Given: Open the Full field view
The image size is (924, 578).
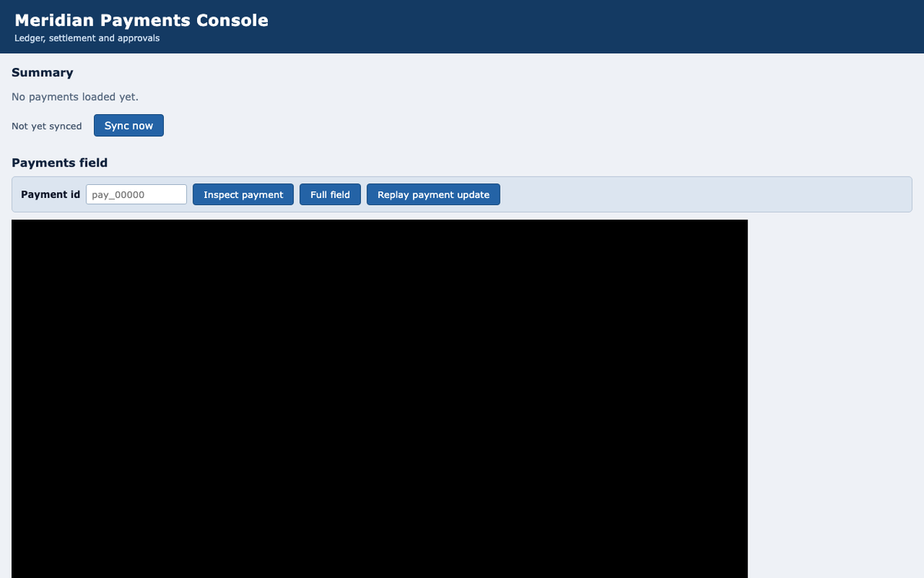Looking at the screenshot, I should click(330, 194).
